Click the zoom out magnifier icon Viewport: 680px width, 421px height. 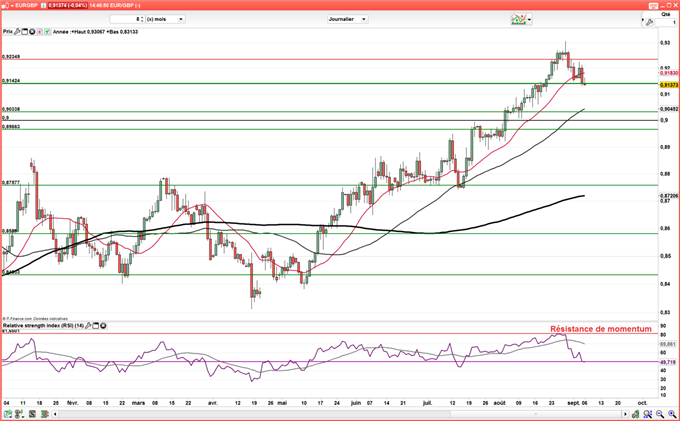[x=660, y=414]
